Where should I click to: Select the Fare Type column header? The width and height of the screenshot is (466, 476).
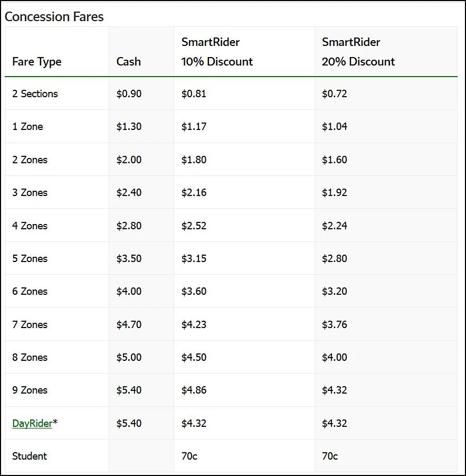pos(37,61)
